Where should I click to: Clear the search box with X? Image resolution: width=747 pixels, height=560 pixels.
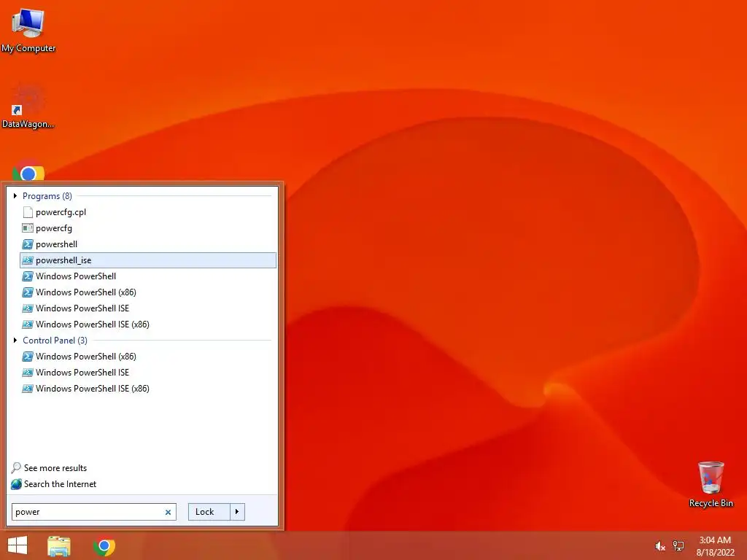pyautogui.click(x=168, y=513)
